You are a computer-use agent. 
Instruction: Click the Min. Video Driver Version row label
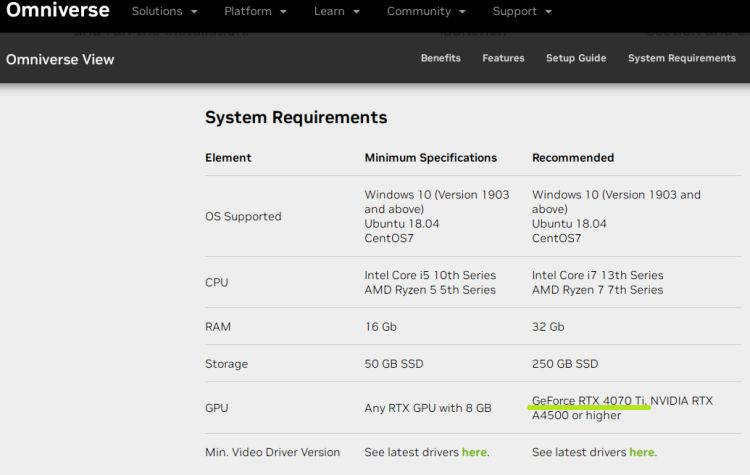[272, 452]
